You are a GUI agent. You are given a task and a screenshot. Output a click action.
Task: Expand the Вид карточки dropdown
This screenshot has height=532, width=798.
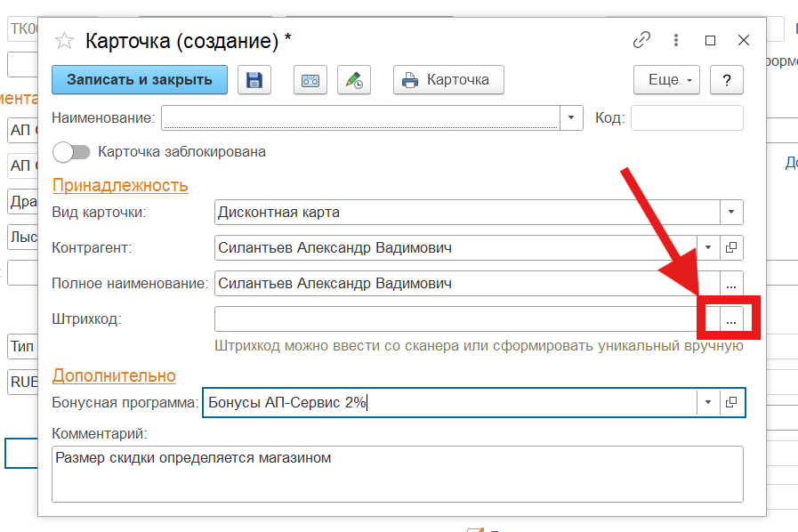(x=730, y=213)
